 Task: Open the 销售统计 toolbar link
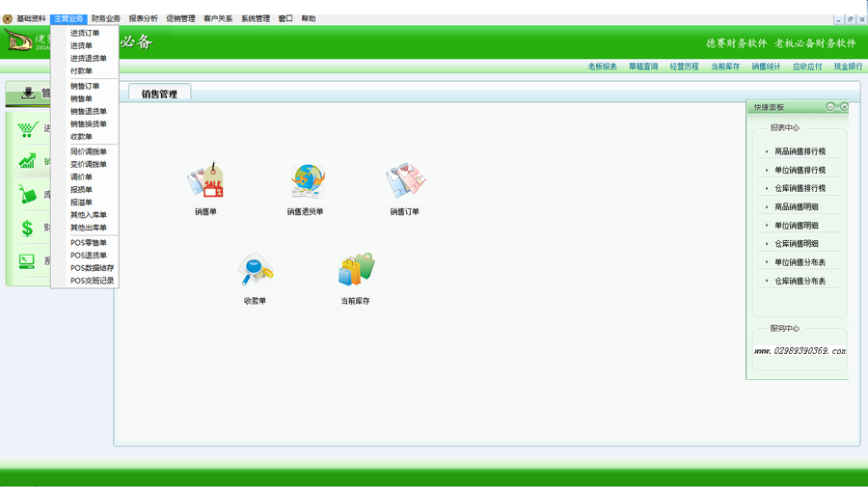766,67
